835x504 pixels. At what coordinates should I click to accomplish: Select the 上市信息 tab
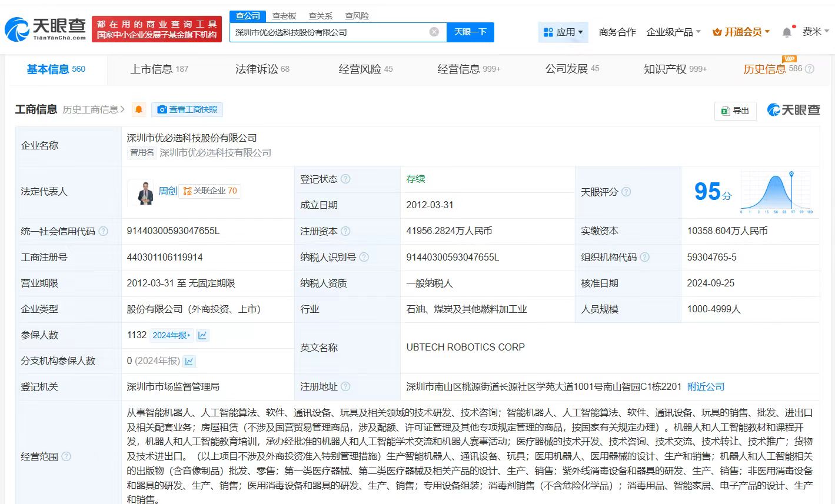click(x=159, y=69)
